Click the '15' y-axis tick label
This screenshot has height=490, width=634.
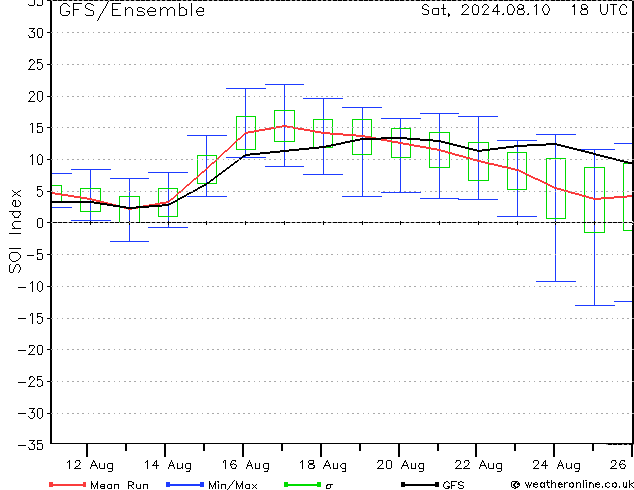point(36,128)
